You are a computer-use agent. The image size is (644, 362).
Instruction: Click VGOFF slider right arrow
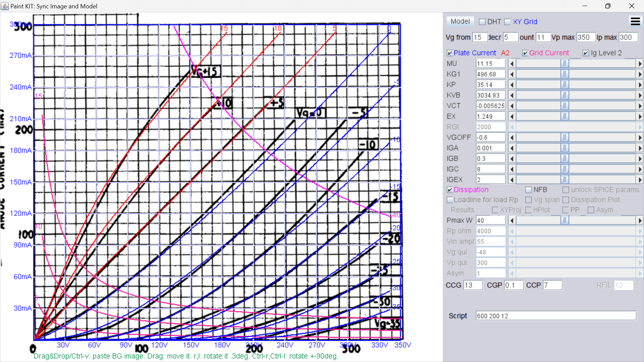pos(640,137)
